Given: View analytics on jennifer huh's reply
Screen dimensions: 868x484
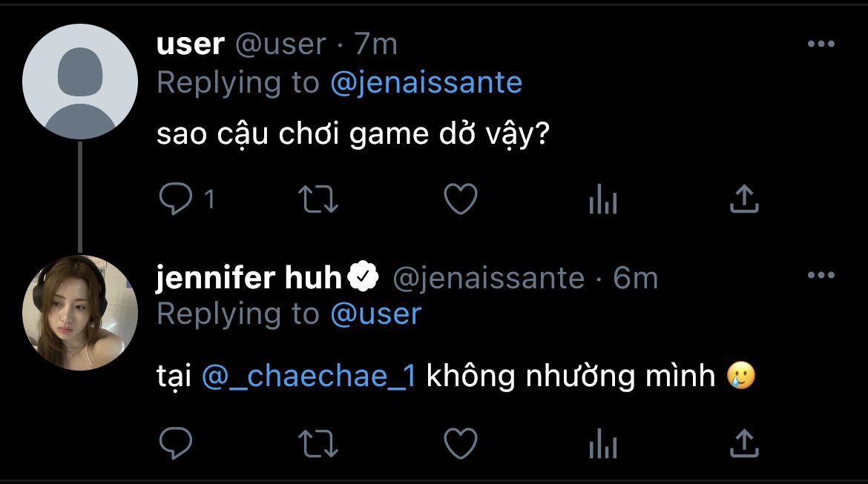Looking at the screenshot, I should pyautogui.click(x=603, y=443).
